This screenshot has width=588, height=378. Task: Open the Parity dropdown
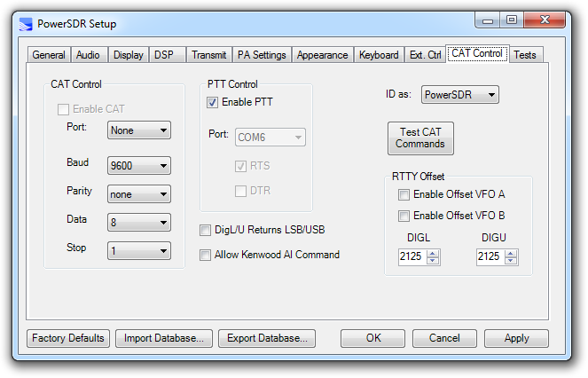click(139, 194)
